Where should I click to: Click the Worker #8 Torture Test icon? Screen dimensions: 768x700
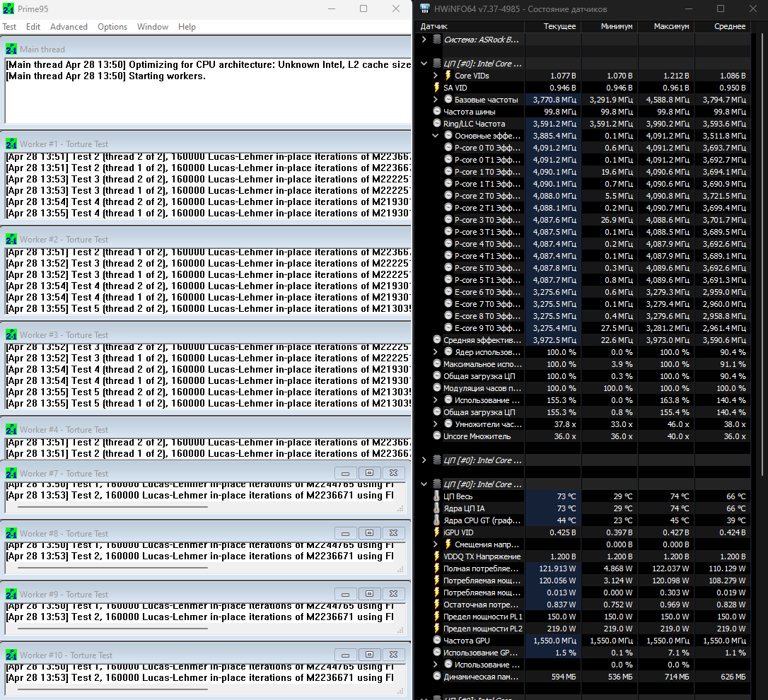pos(11,533)
